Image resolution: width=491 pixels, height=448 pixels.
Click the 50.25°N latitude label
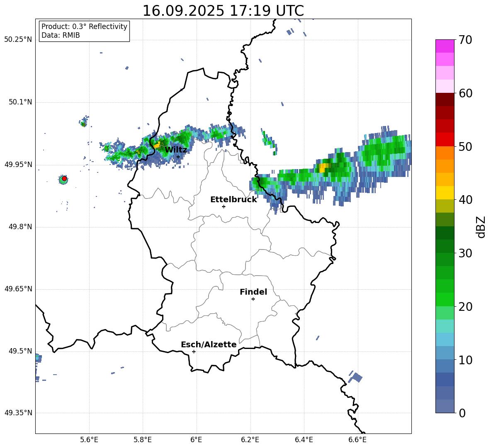point(18,40)
